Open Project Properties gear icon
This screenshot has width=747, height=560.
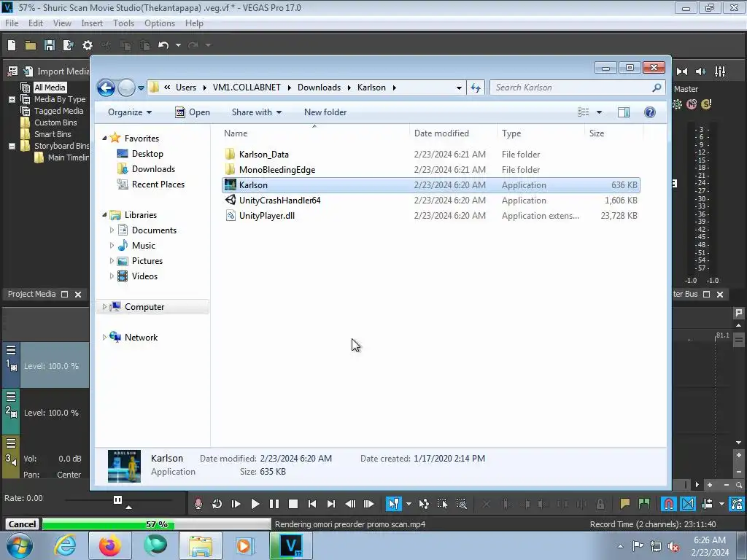pyautogui.click(x=88, y=45)
